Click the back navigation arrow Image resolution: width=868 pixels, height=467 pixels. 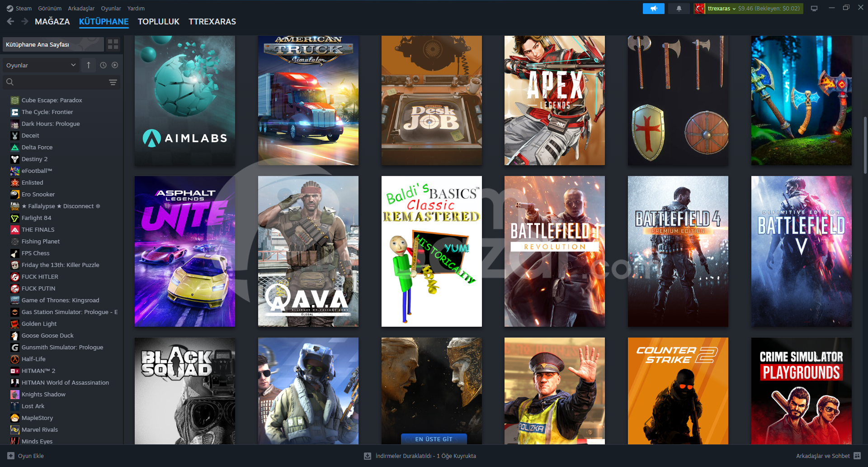click(10, 21)
